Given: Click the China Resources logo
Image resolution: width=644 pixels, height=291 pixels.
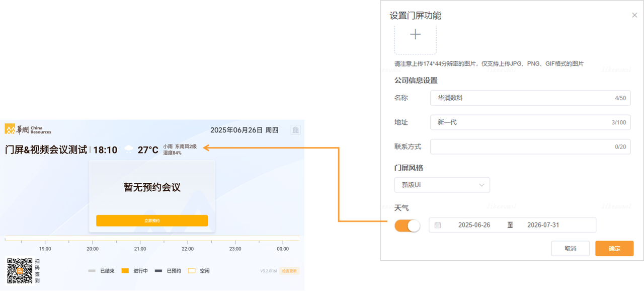Looking at the screenshot, I should 28,130.
